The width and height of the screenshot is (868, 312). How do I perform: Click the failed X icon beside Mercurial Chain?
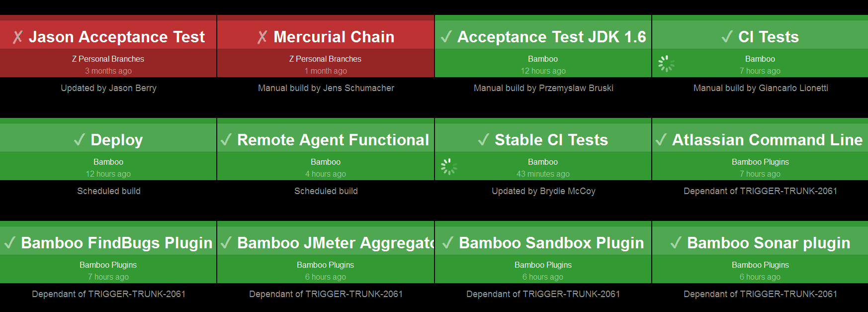[262, 37]
